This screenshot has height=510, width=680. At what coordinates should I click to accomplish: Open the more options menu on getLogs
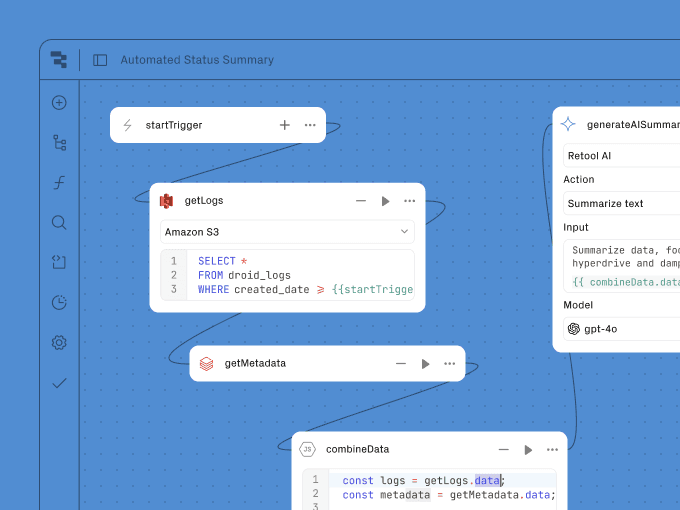pos(409,201)
